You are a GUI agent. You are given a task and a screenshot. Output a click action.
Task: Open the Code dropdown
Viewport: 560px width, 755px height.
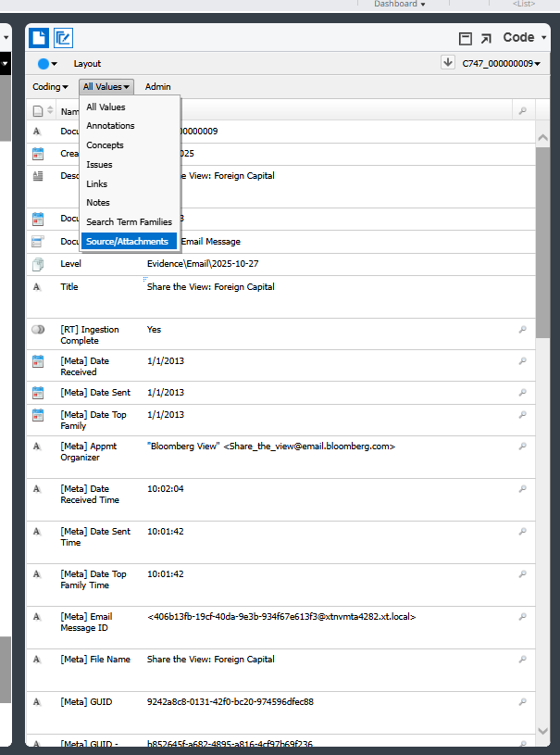coord(520,37)
